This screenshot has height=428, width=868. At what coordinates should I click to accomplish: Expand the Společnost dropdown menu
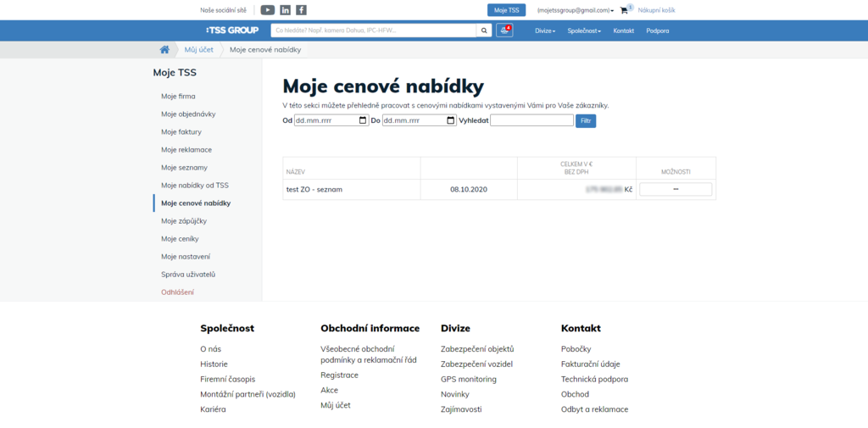[x=584, y=31]
